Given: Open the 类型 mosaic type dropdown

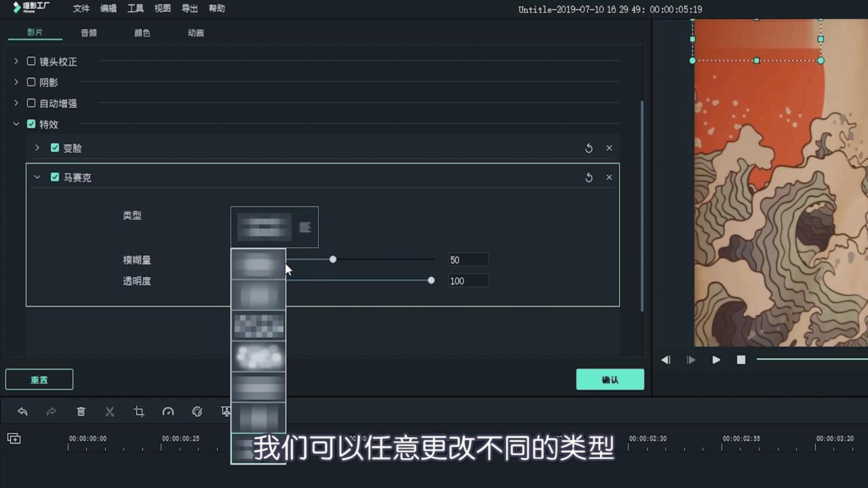Looking at the screenshot, I should [x=275, y=227].
